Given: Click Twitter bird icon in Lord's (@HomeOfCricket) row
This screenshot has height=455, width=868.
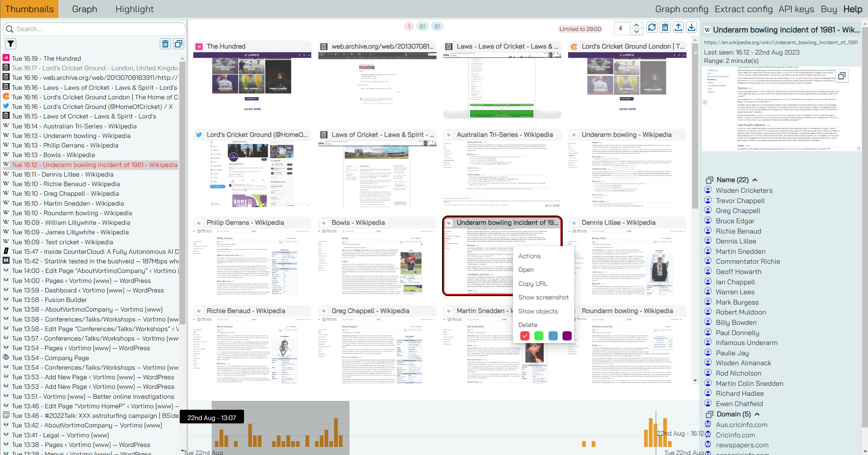Looking at the screenshot, I should pos(6,106).
